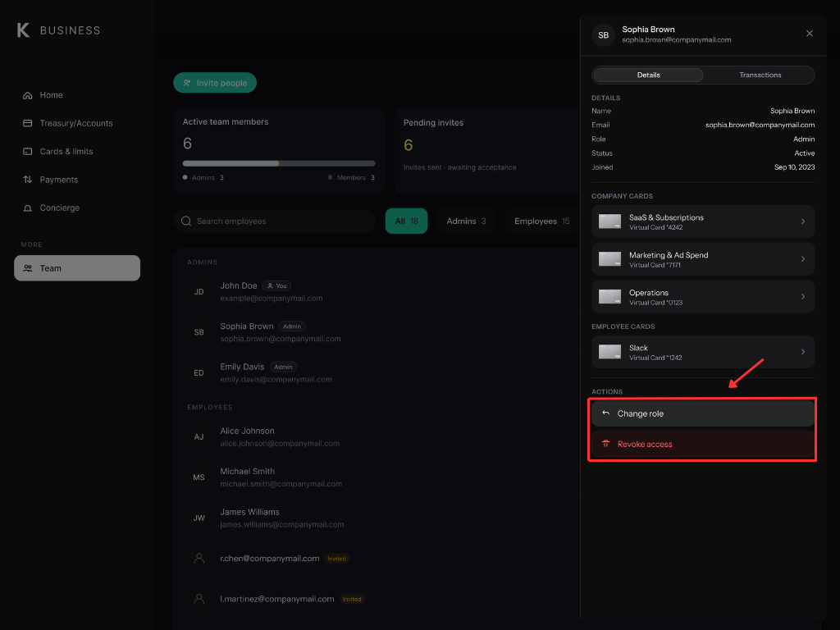Click Revoke access action

703,444
